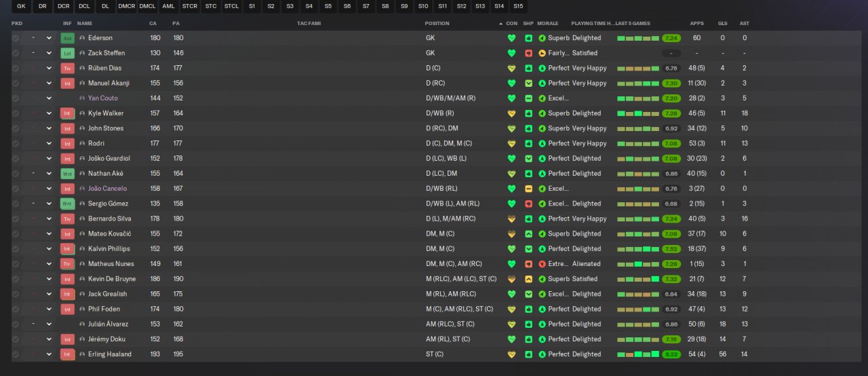Select the DCR position slot button
Screen dimensions: 868x376
64,6
